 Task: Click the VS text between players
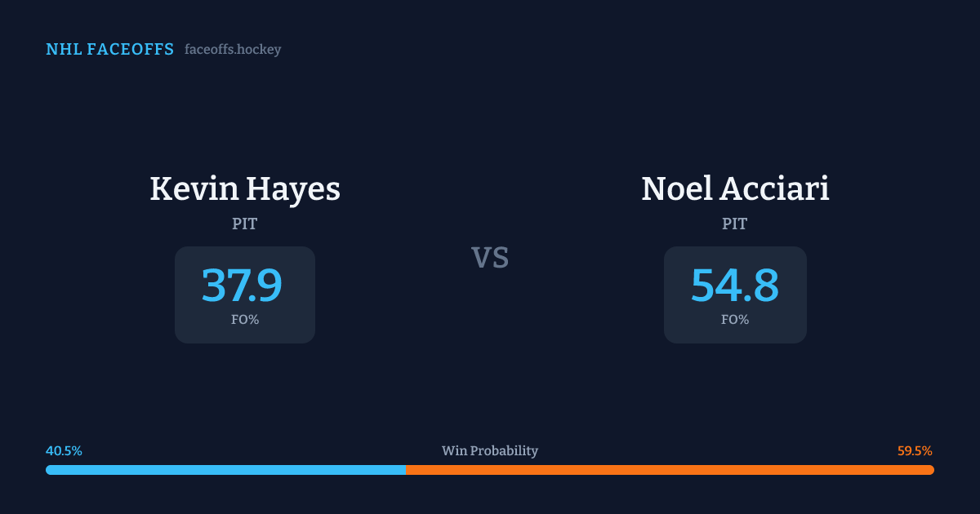pyautogui.click(x=490, y=258)
